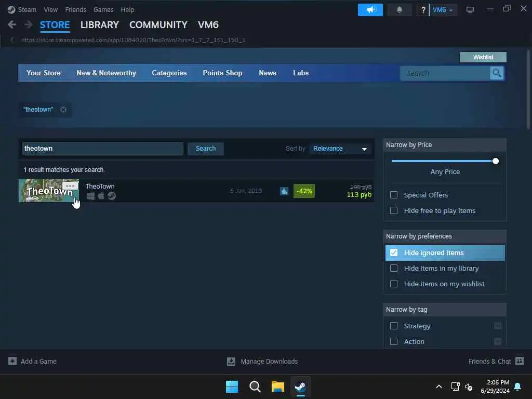Click the Windows platform icon on TheoTown
The width and height of the screenshot is (532, 399).
[90, 196]
